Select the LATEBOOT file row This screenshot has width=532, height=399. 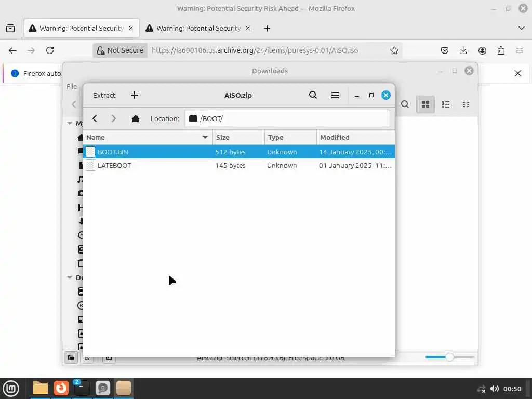[x=239, y=165]
